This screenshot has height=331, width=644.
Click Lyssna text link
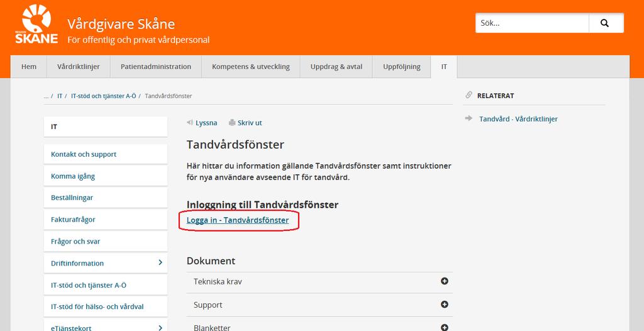pos(206,123)
